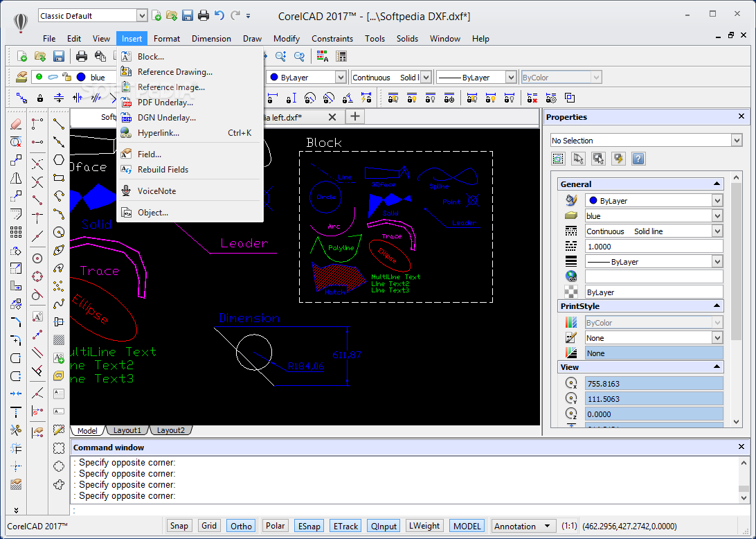Click the Delete layer icon with red X
756x539 pixels.
click(x=532, y=98)
